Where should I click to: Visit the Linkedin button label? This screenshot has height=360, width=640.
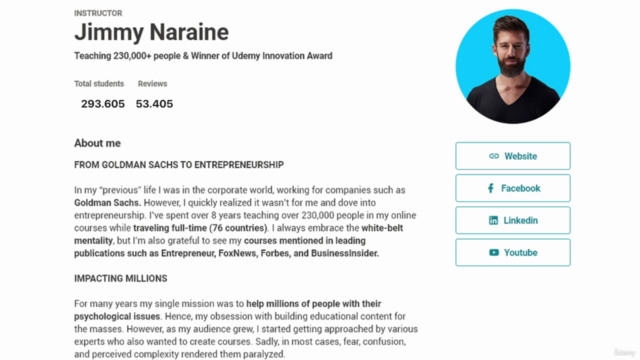click(520, 220)
